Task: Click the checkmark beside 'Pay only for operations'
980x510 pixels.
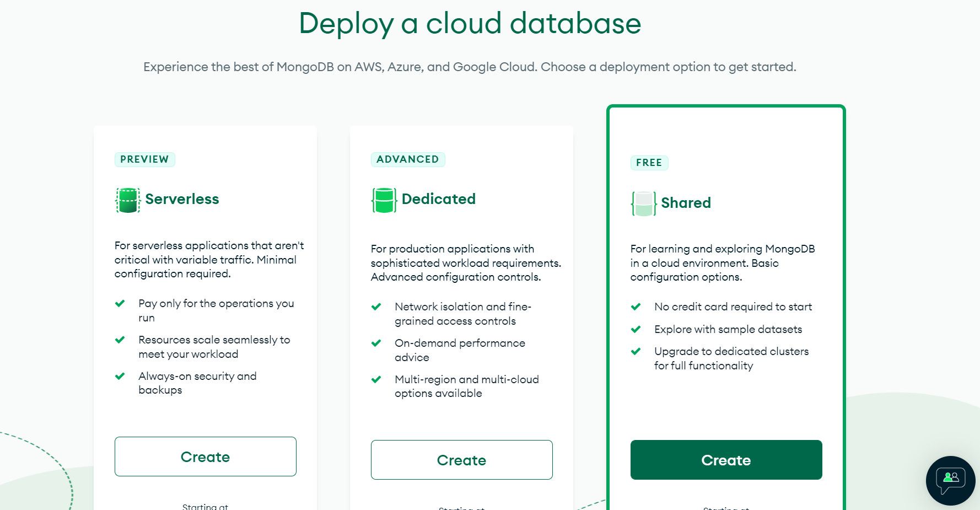Action: 121,303
